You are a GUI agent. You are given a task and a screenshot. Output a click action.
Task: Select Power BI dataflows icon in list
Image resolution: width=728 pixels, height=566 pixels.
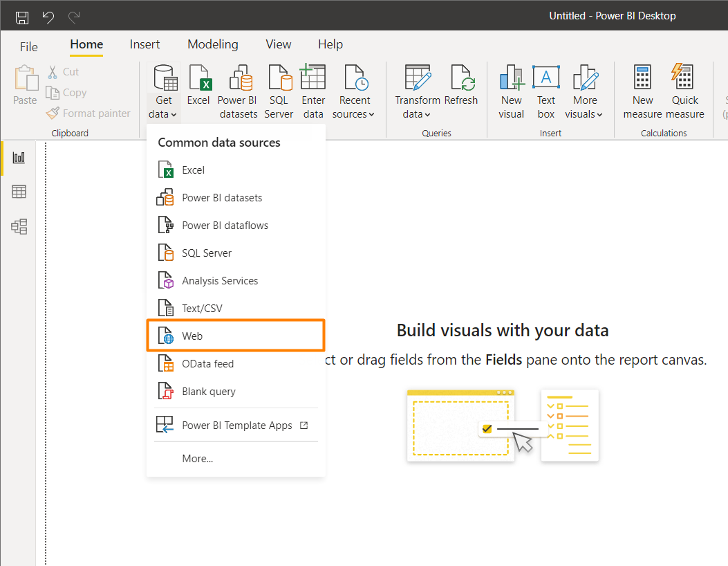click(x=165, y=226)
